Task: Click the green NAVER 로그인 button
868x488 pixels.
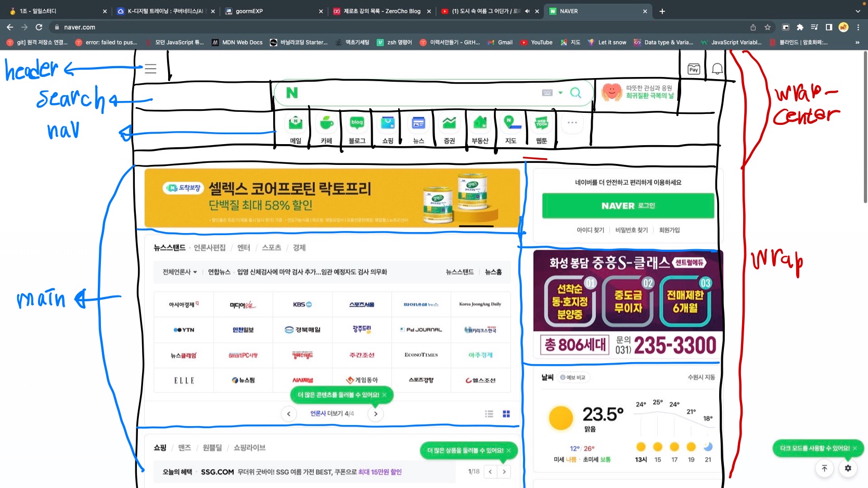Action: 628,206
